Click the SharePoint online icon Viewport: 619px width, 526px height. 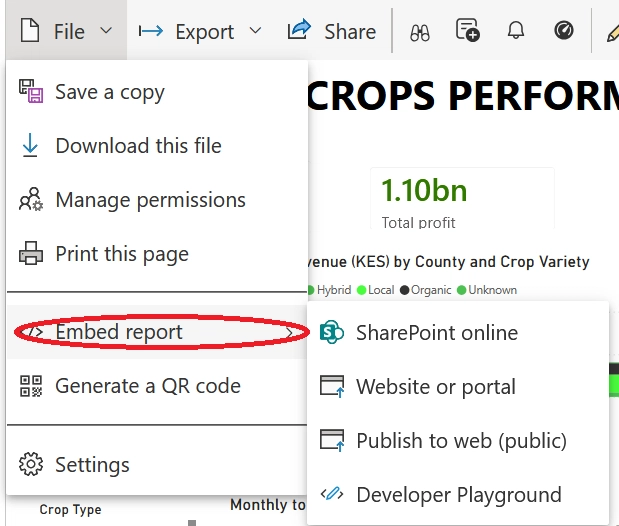pos(331,333)
